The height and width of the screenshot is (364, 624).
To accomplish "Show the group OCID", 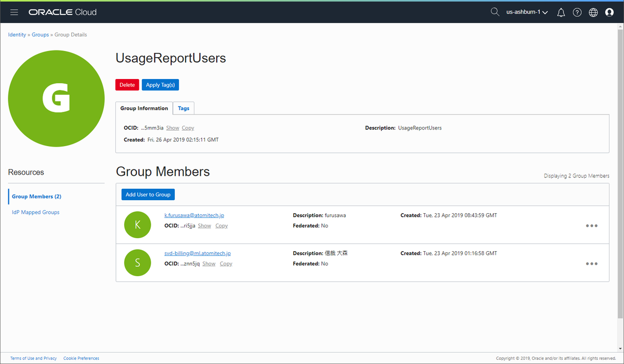I will (x=173, y=128).
